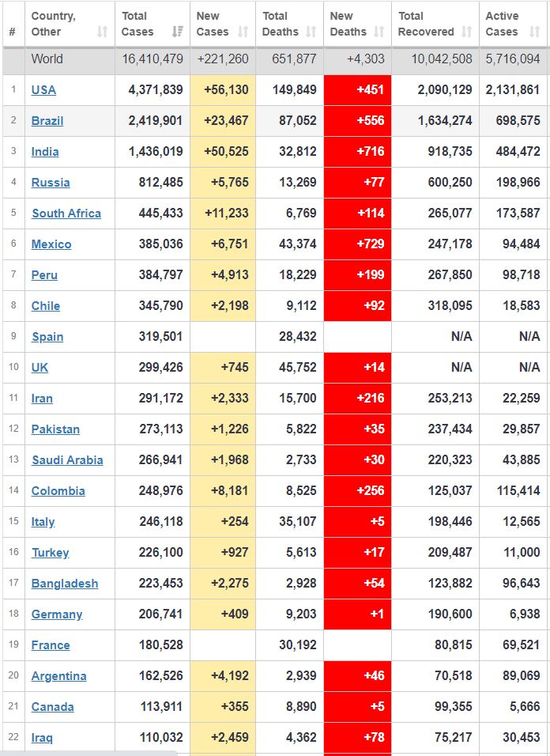Click Mexico's red +729 new deaths cell
The width and height of the screenshot is (550, 756).
pos(357,244)
